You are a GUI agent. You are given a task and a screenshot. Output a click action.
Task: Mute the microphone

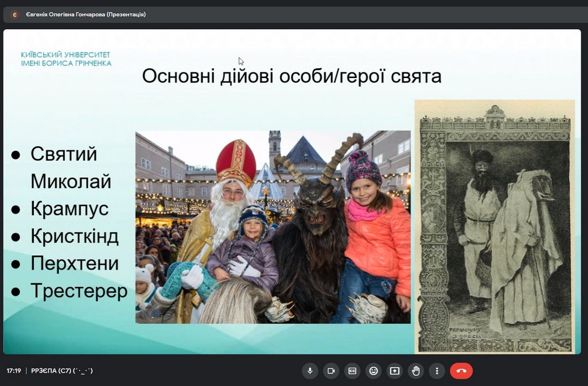click(x=310, y=371)
